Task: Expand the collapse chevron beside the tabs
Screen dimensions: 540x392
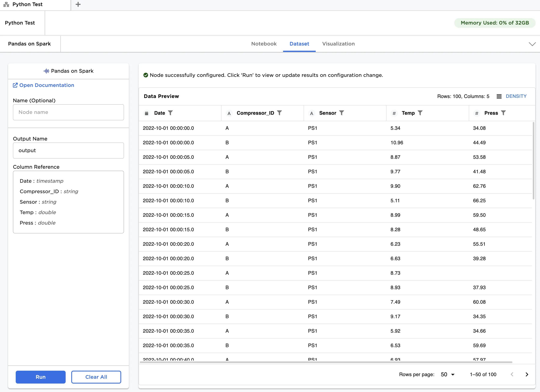Action: [x=532, y=44]
